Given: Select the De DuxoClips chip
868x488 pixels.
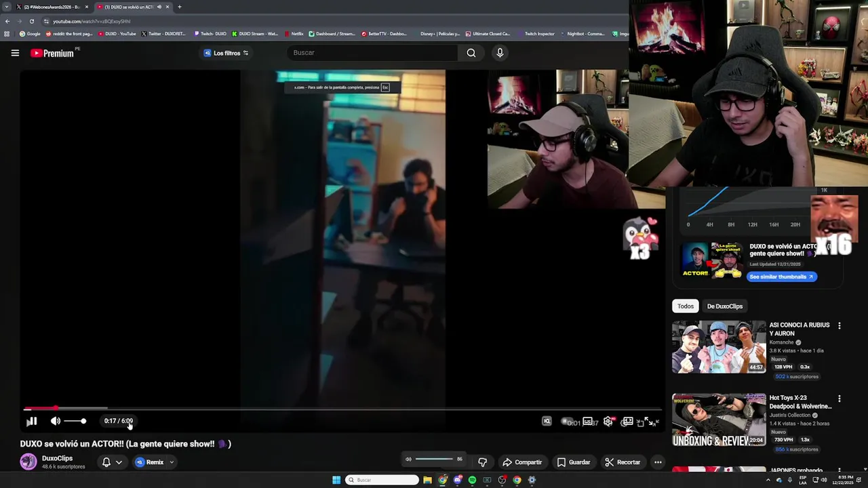Looking at the screenshot, I should [x=725, y=306].
